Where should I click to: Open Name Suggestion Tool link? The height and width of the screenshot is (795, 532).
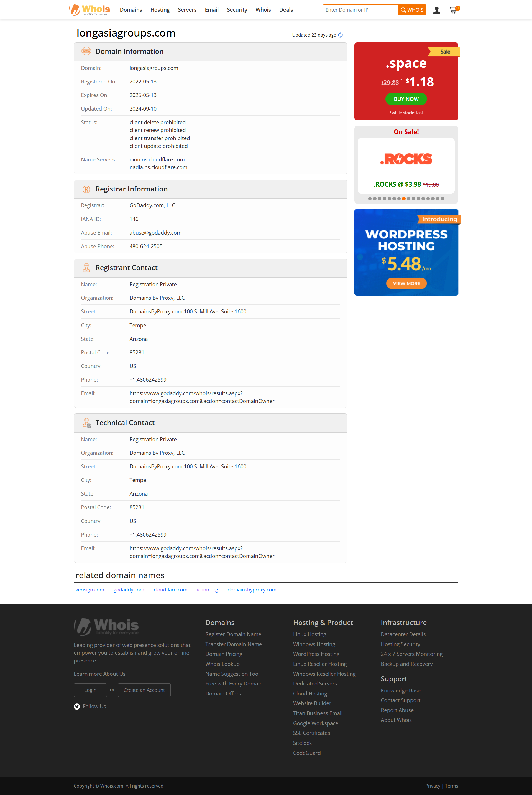click(x=232, y=674)
